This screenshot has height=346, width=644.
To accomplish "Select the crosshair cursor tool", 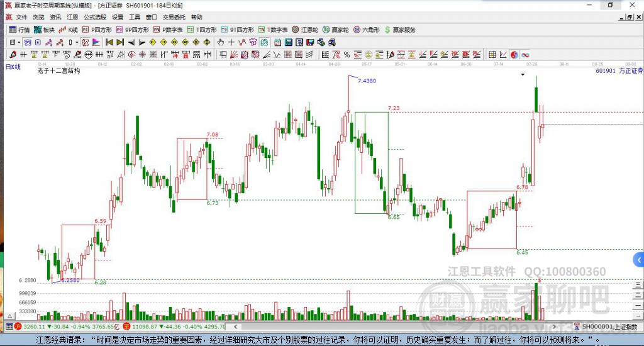I will 231,42.
